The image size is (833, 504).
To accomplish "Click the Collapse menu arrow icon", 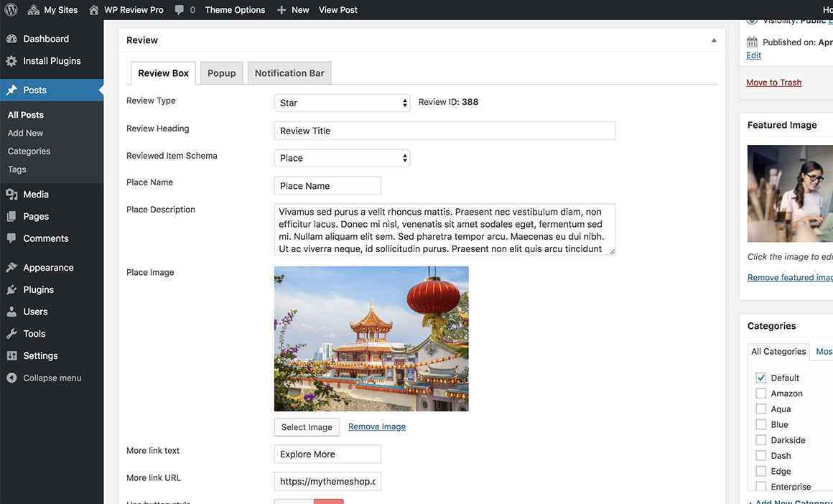I will point(11,378).
